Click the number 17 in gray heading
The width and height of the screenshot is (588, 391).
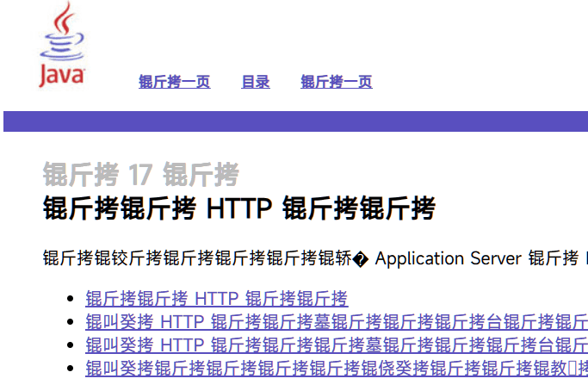click(x=140, y=175)
